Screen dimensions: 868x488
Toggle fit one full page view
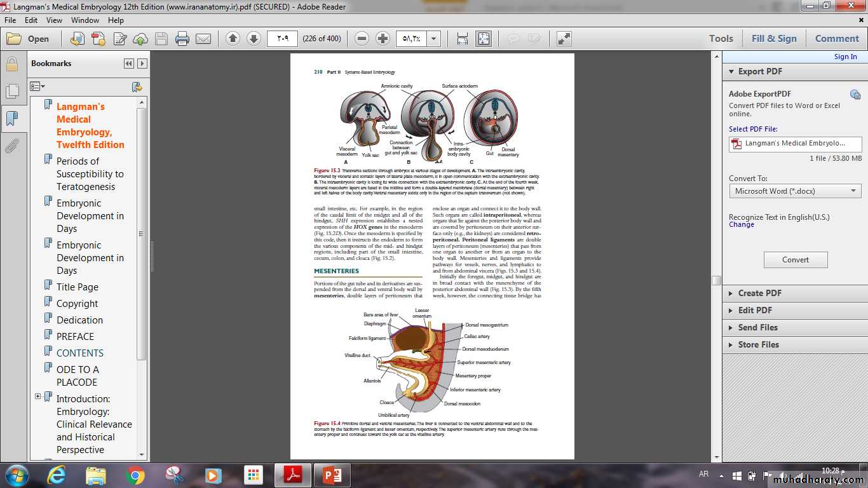tap(484, 39)
